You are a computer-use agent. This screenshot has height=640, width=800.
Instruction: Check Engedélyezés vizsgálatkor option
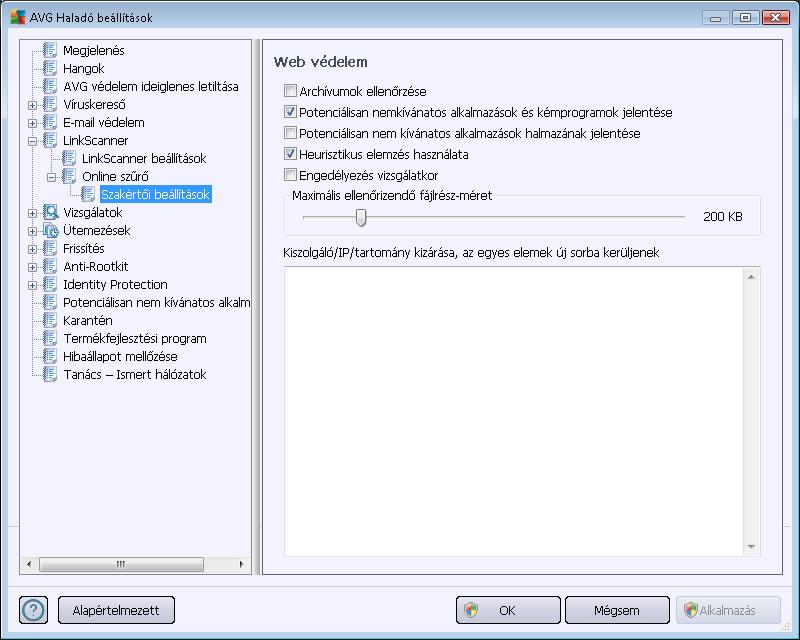(x=290, y=175)
